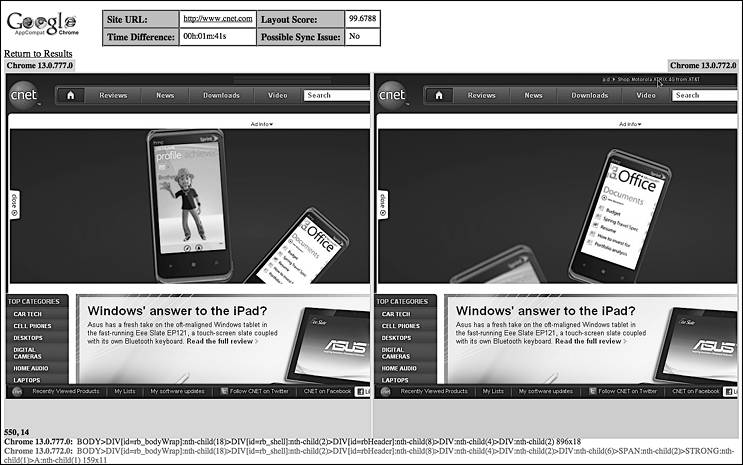Close the ad using left screenshot close tab
Image resolution: width=743 pixels, height=465 pixels.
[x=14, y=205]
